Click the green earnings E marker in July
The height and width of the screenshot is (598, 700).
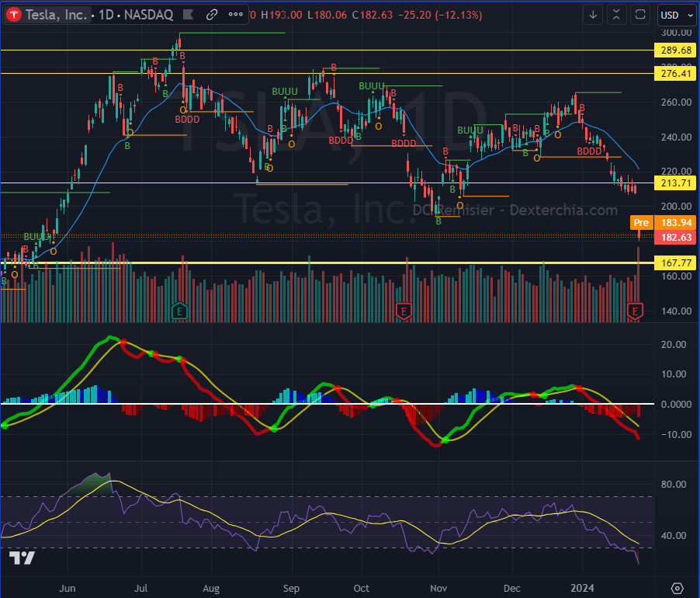[179, 311]
